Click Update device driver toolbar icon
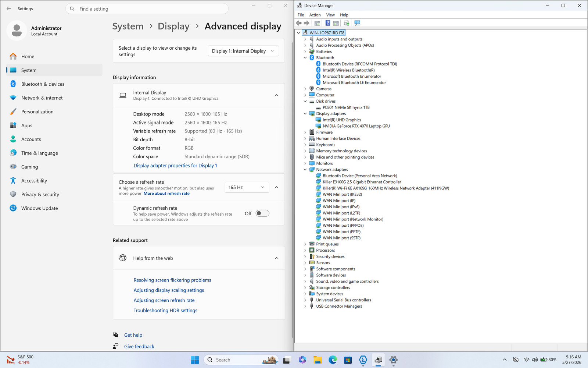Screen dimensions: 588x368 [346, 23]
